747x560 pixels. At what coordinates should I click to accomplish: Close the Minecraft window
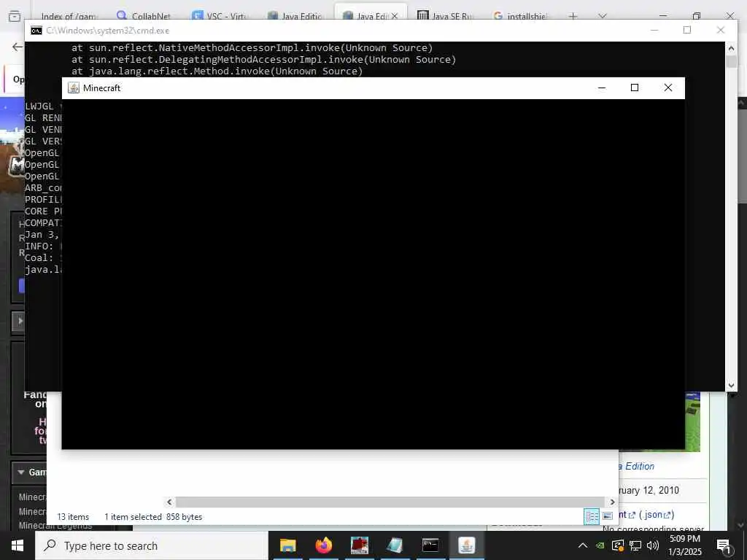[668, 87]
